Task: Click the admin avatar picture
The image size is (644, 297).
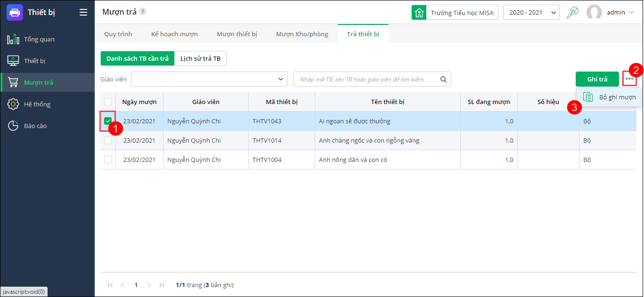Action: [594, 13]
